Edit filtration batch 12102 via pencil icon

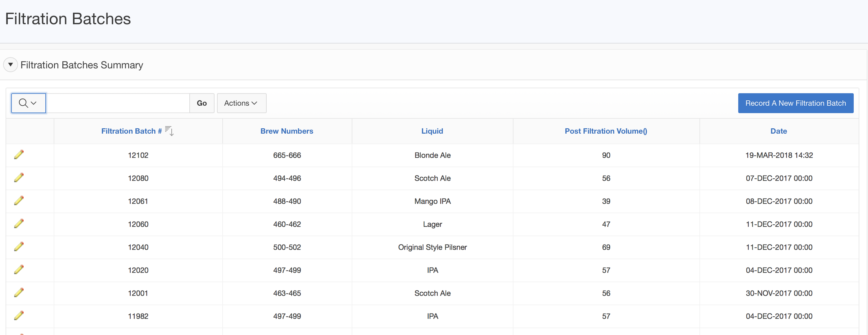(x=19, y=154)
